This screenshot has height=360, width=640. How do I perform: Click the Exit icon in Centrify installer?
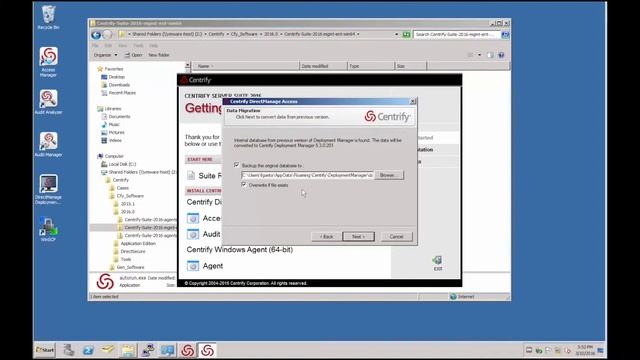tap(438, 263)
